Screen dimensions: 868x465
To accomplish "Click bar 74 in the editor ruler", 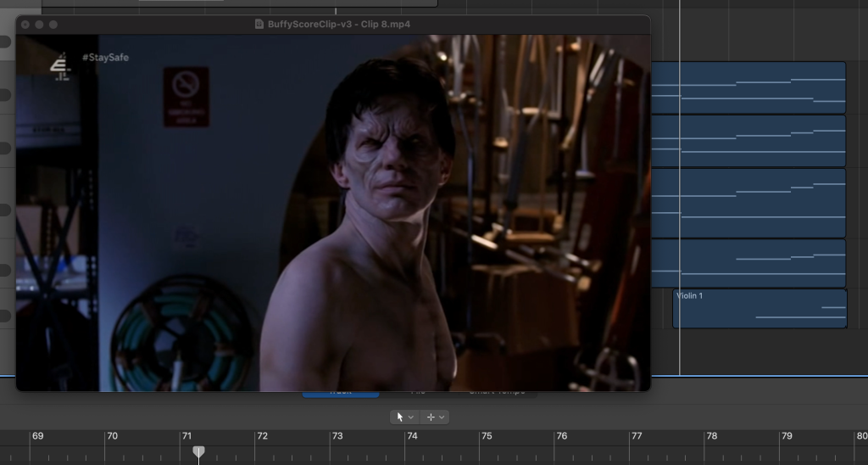I will click(x=412, y=436).
